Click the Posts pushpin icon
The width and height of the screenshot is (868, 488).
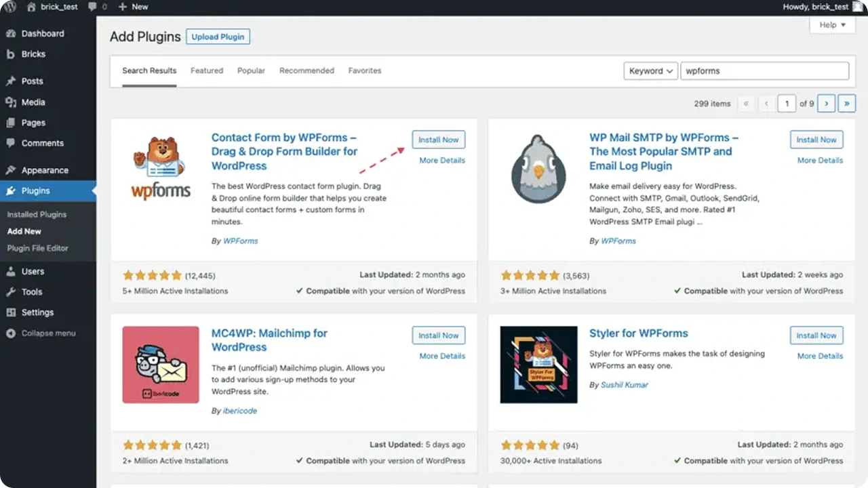11,81
